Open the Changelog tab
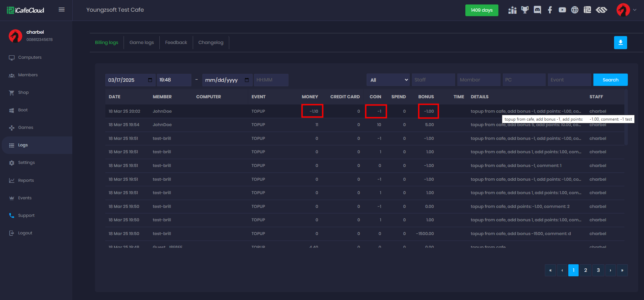644x300 pixels. [x=211, y=43]
